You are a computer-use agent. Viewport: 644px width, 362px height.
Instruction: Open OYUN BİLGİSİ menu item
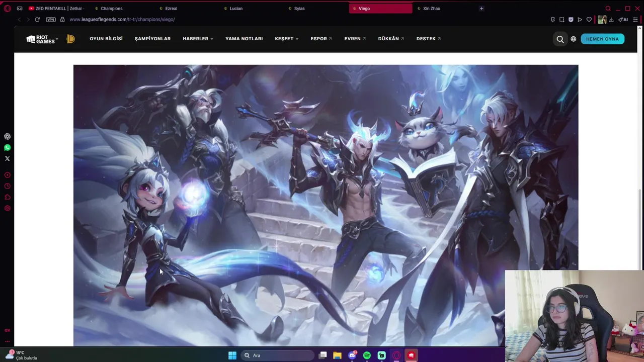[x=106, y=39]
